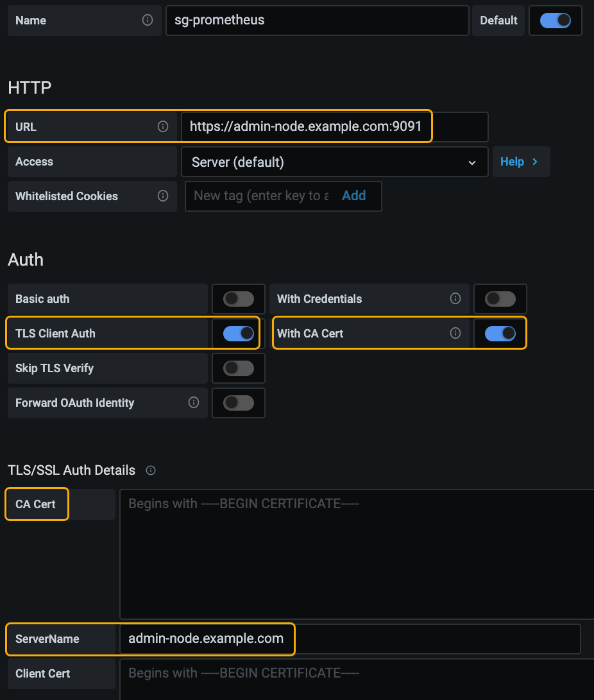
Task: Open the Access mode dropdown
Action: [334, 162]
